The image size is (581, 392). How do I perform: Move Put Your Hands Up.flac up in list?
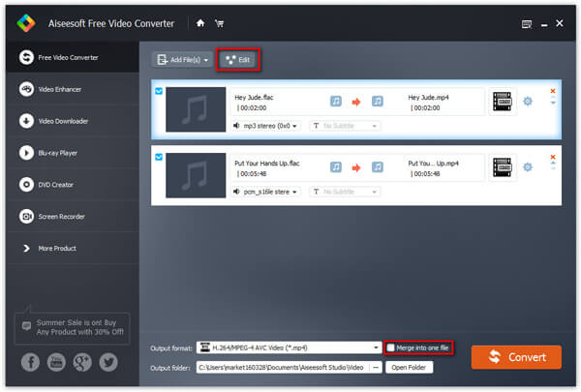[x=553, y=163]
